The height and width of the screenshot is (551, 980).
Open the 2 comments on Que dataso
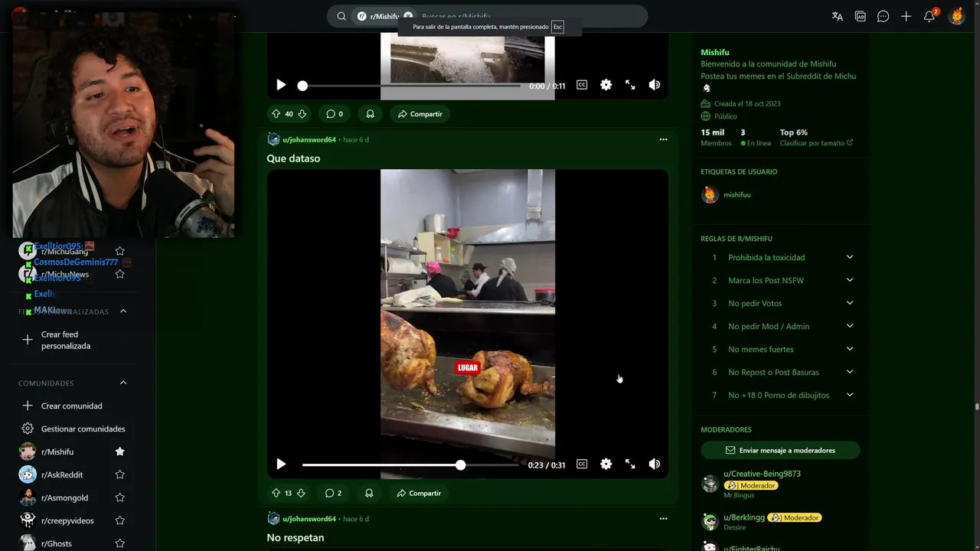pyautogui.click(x=333, y=493)
